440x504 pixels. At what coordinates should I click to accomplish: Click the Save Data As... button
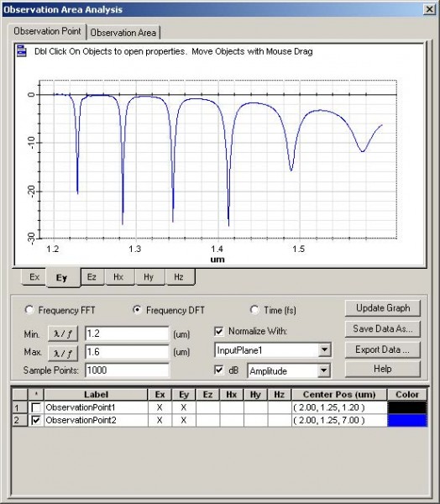tap(382, 328)
